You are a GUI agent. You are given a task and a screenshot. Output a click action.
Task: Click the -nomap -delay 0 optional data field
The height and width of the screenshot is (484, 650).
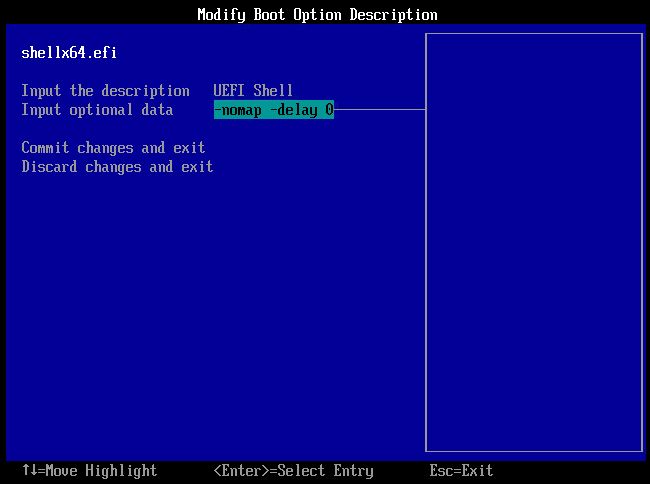click(274, 110)
